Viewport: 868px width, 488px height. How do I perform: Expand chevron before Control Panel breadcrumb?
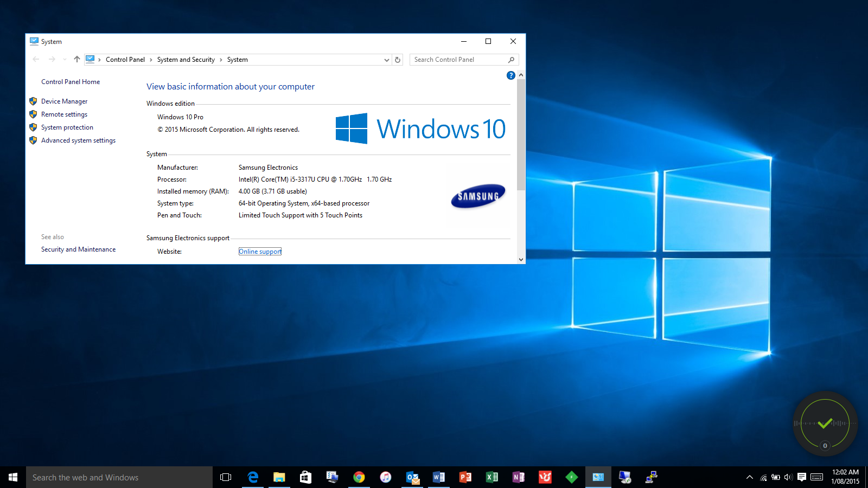pos(100,60)
